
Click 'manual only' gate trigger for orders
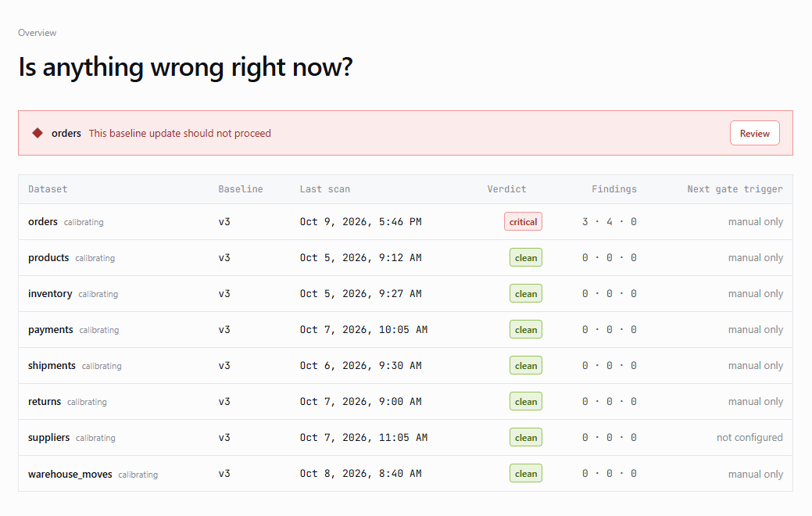756,222
